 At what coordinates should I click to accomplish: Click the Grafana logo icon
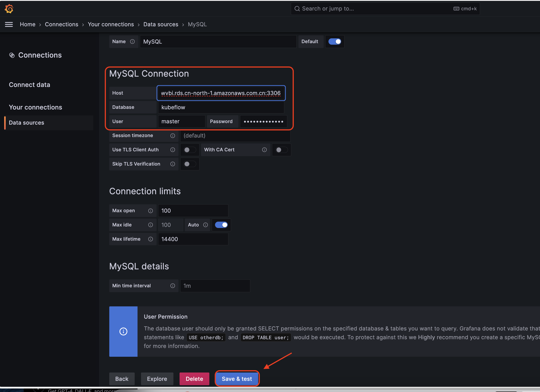(9, 9)
